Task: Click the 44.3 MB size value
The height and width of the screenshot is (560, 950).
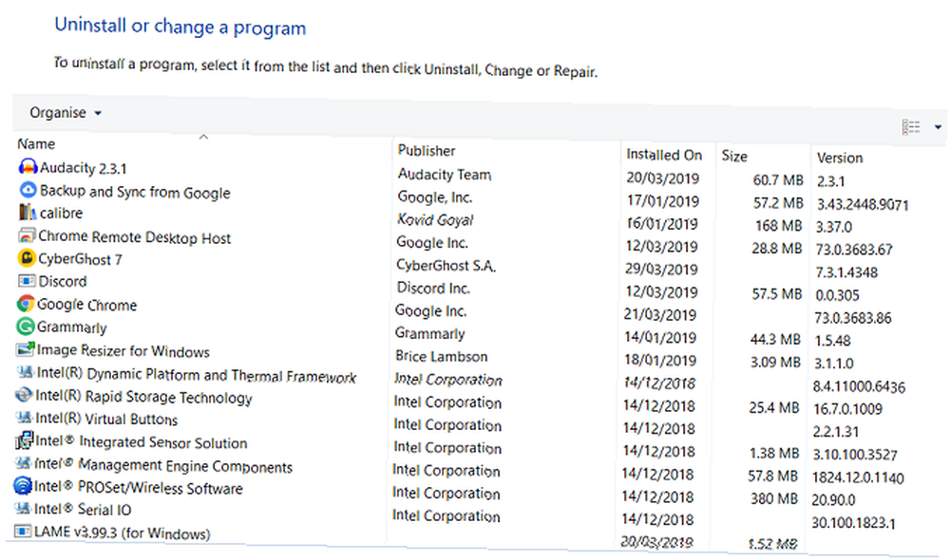Action: (x=775, y=340)
